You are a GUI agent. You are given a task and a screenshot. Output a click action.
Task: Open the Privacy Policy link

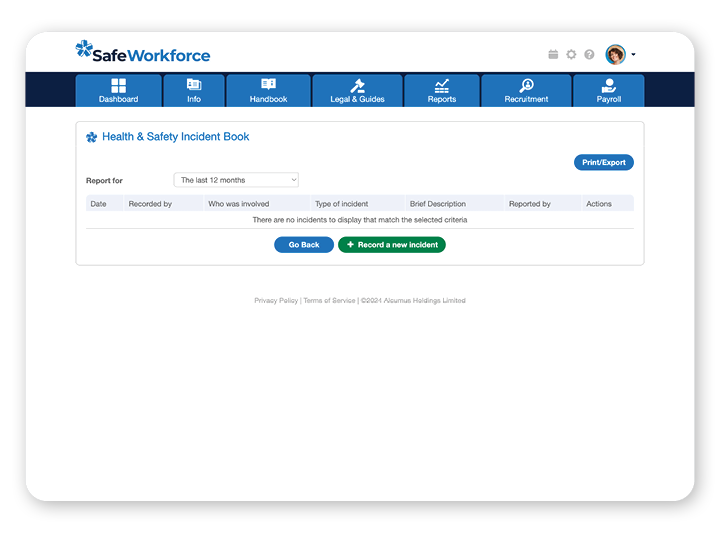click(x=276, y=300)
